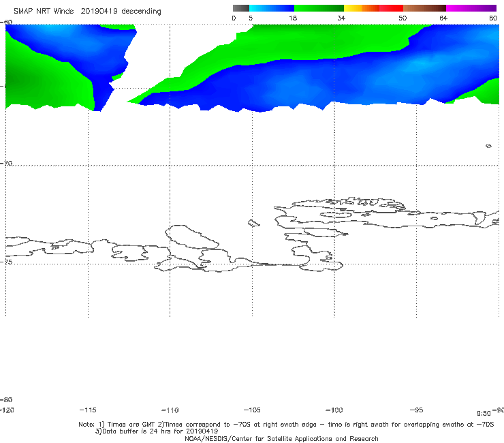Click the color scale label "5"
This screenshot has height=443, width=504.
pos(251,18)
